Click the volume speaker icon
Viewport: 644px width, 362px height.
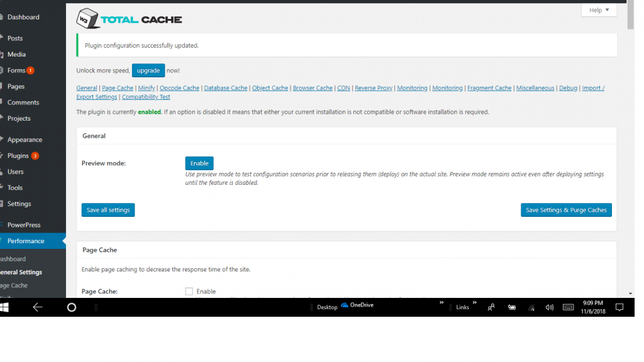point(550,307)
